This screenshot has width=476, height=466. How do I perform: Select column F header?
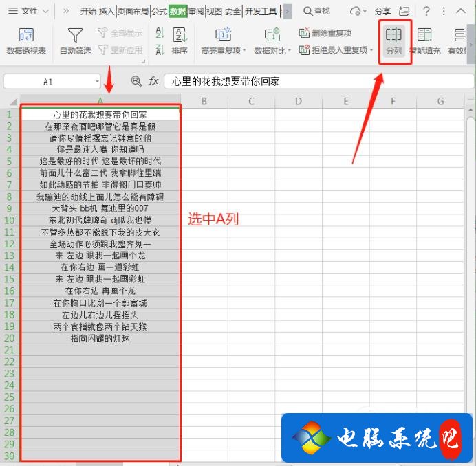pyautogui.click(x=393, y=101)
